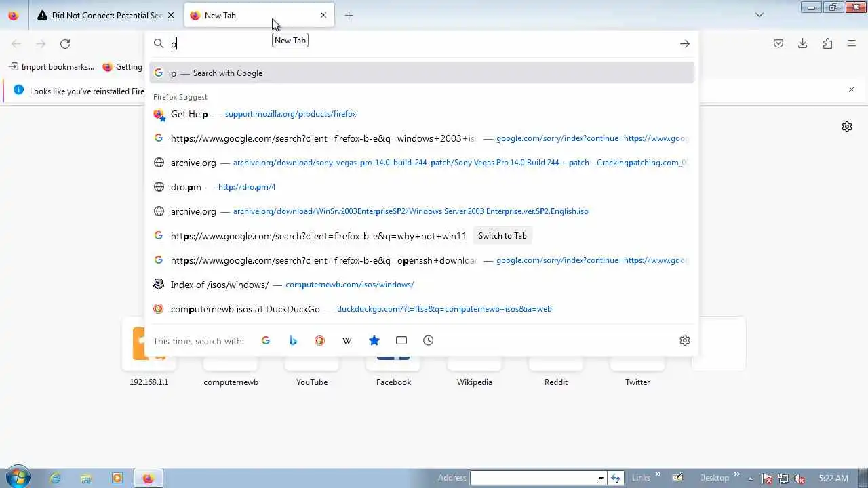This screenshot has width=868, height=488.
Task: Search this time with DuckDuckGo icon
Action: [x=320, y=340]
